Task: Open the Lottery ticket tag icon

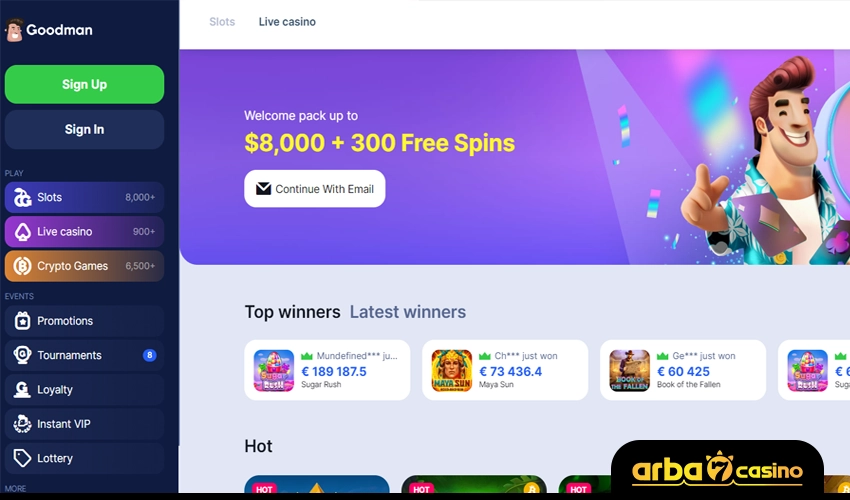Action: pyautogui.click(x=22, y=458)
